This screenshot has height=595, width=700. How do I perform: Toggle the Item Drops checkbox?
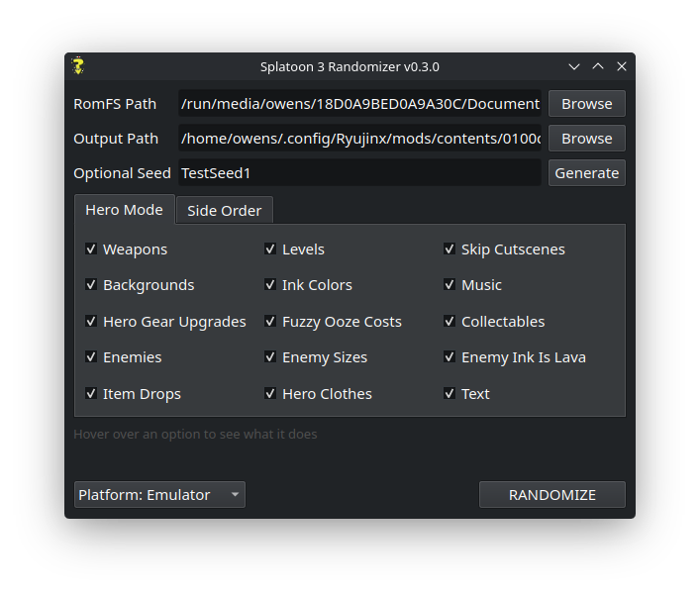[91, 393]
